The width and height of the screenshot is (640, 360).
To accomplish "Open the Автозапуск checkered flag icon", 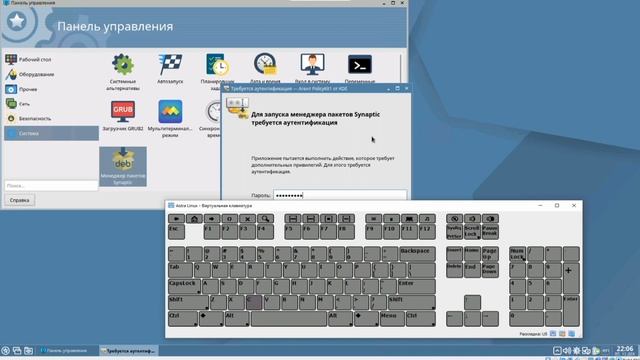I will tap(170, 69).
